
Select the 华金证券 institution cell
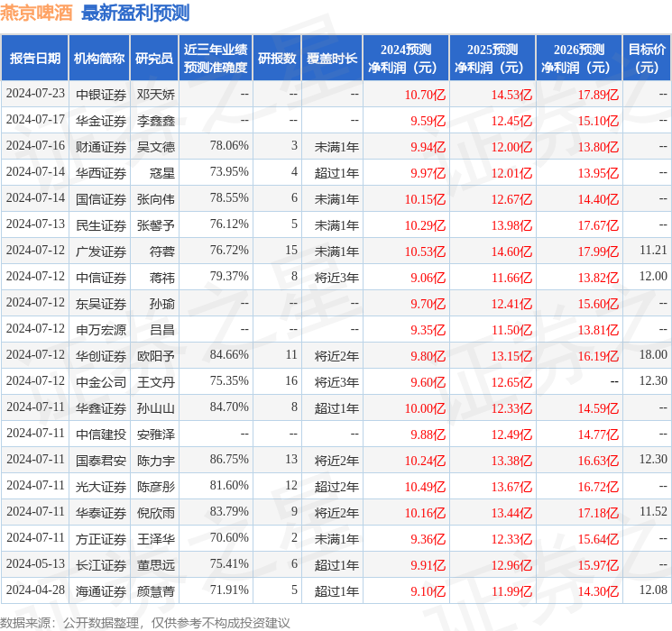[x=101, y=121]
